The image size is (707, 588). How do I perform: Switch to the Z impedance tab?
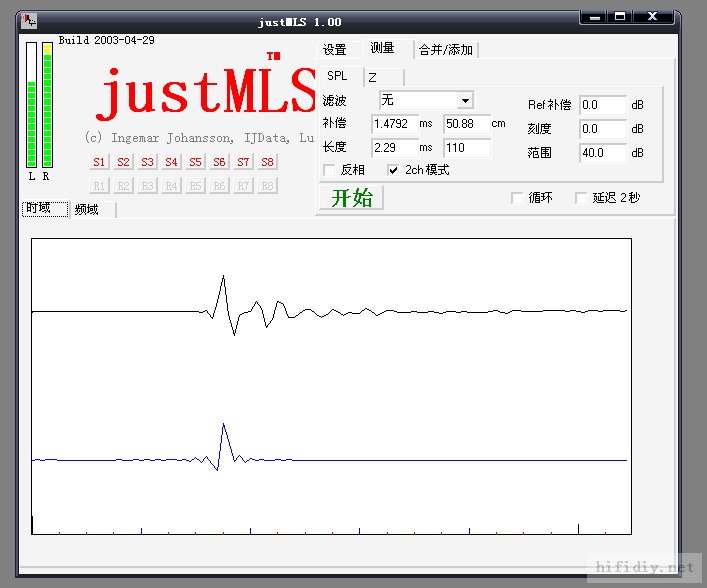pyautogui.click(x=372, y=77)
